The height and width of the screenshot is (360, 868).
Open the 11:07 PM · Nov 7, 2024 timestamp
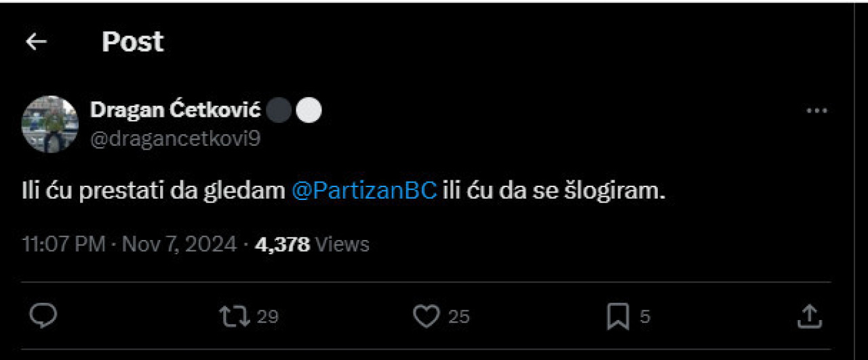pyautogui.click(x=130, y=244)
